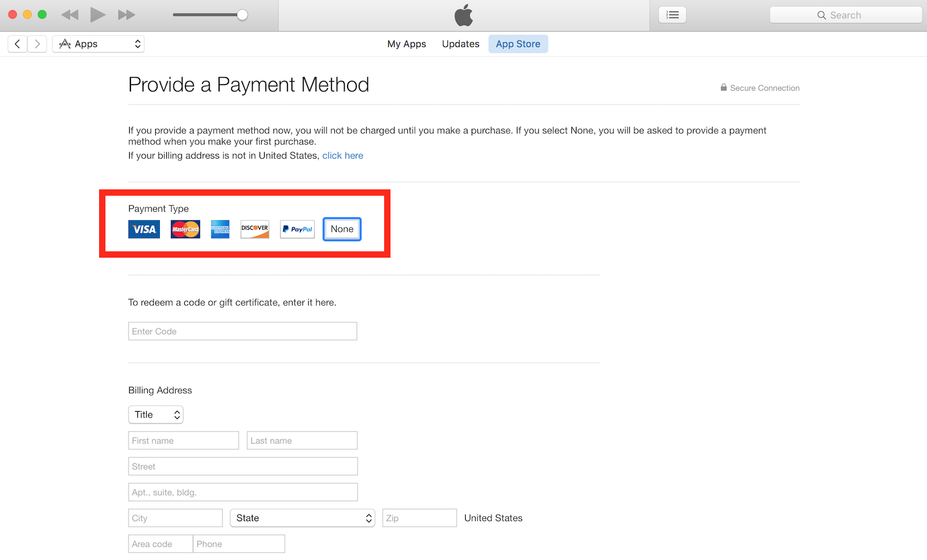The height and width of the screenshot is (560, 927).
Task: Adjust the volume slider knob
Action: tap(242, 15)
